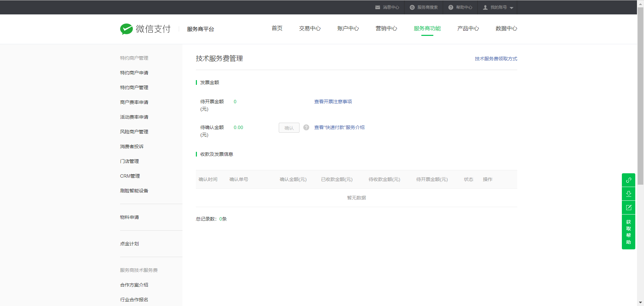The height and width of the screenshot is (306, 644).
Task: Select 服务商功能 tab
Action: click(x=427, y=28)
